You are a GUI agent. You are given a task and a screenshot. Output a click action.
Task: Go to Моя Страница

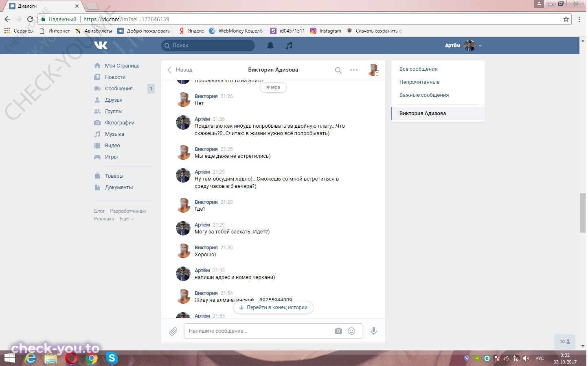[122, 66]
